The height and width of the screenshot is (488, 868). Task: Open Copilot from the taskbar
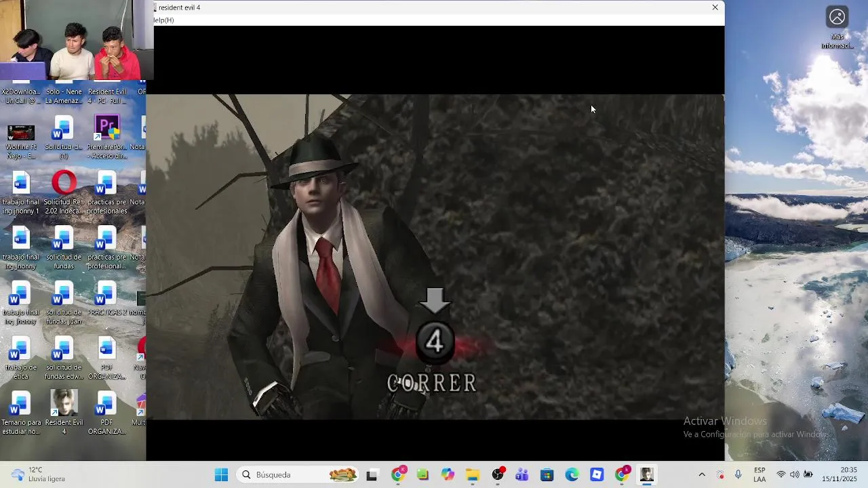click(x=448, y=475)
